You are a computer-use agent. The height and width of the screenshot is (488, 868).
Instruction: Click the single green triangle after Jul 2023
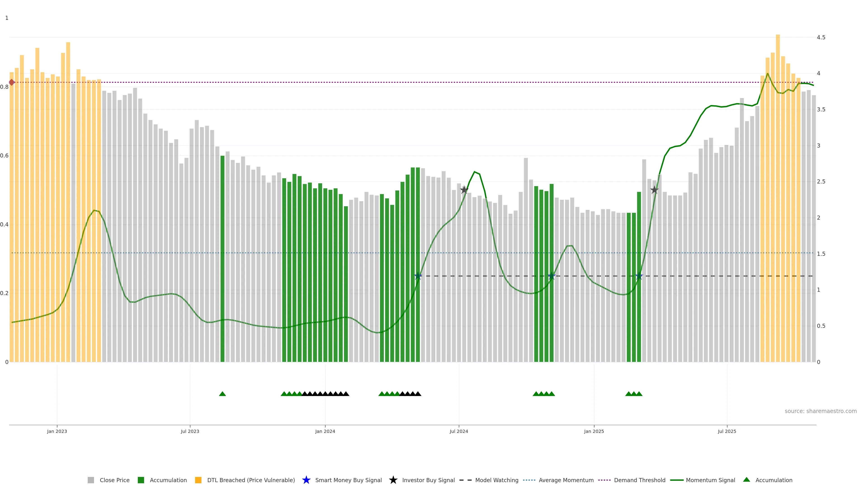point(222,394)
